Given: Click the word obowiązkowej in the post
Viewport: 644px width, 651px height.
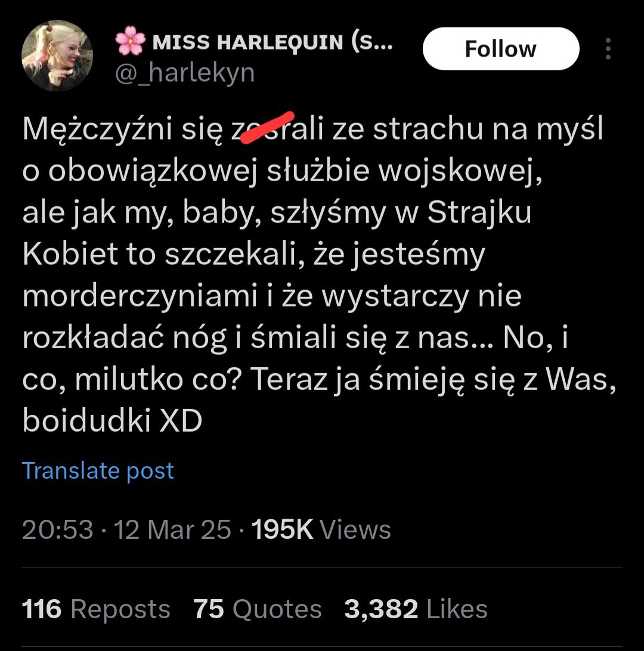Looking at the screenshot, I should (x=153, y=171).
